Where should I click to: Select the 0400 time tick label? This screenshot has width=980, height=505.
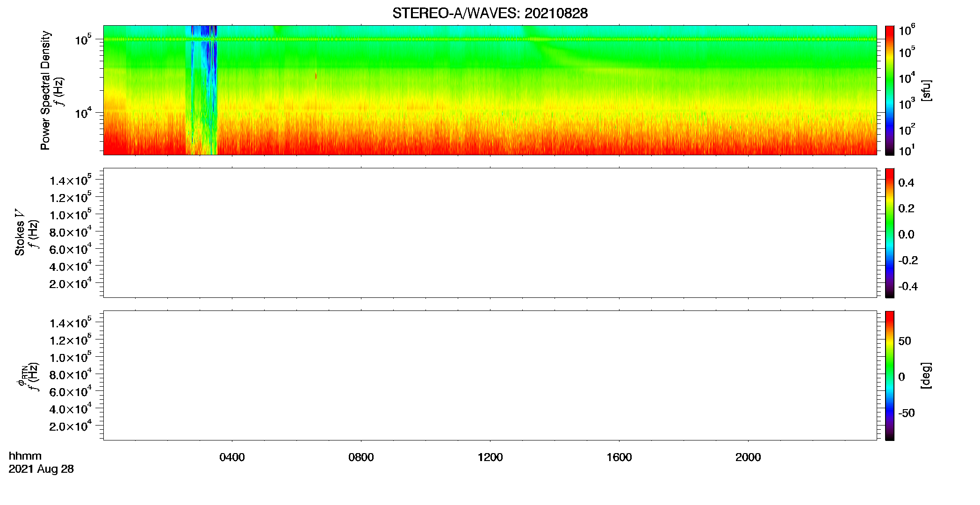pyautogui.click(x=232, y=457)
